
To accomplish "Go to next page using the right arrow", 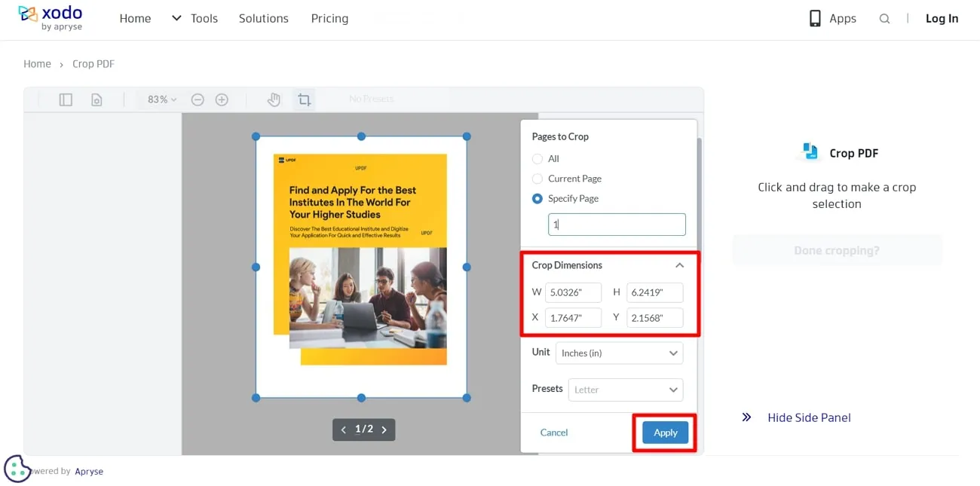I will [384, 429].
